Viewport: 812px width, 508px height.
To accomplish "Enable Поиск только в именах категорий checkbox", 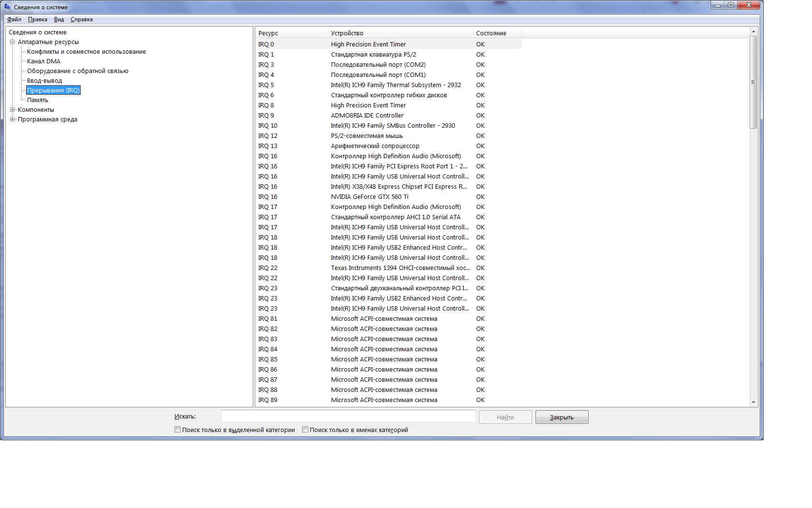I will pos(305,430).
